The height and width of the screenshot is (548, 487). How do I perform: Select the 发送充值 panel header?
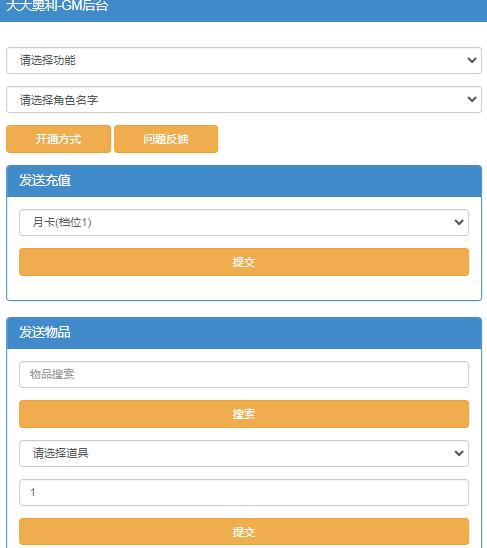(244, 181)
